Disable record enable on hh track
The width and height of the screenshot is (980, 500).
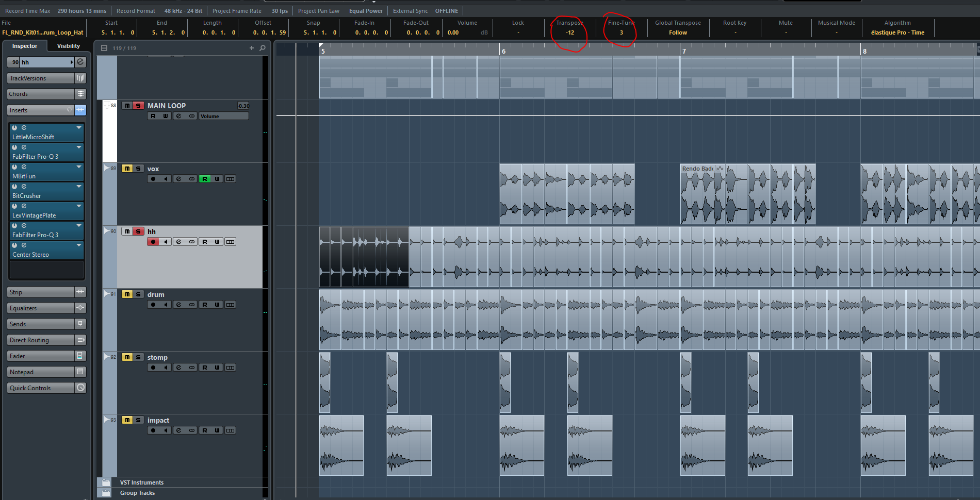point(153,242)
